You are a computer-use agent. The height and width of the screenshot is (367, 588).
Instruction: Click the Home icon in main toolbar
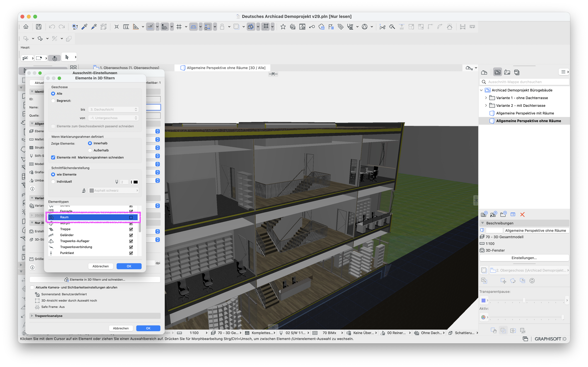[26, 27]
